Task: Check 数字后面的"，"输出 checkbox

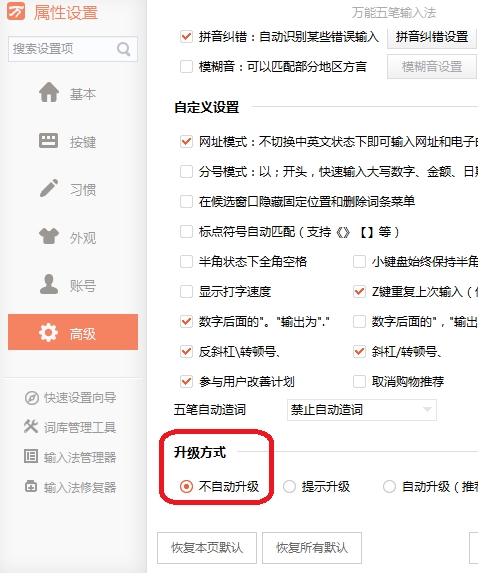Action: (x=359, y=322)
